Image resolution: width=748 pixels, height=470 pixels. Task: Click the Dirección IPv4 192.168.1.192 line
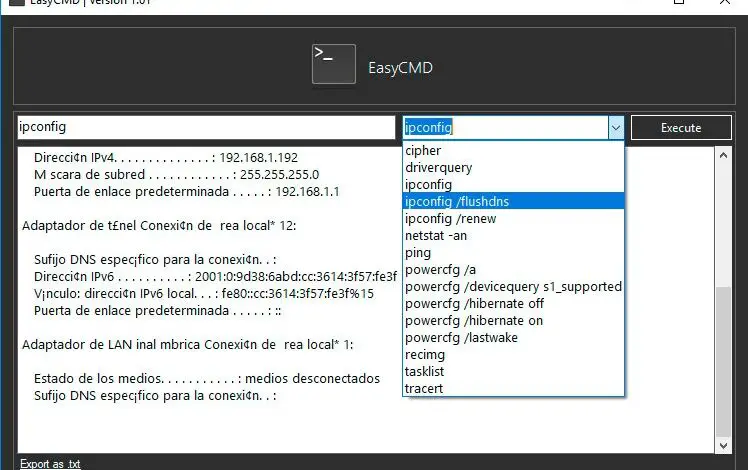[x=166, y=157]
